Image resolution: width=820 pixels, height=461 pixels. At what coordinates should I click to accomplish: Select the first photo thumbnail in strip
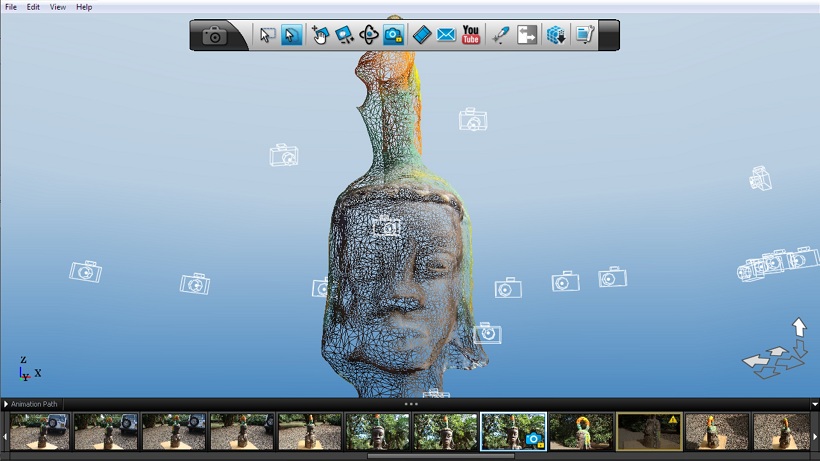point(40,432)
